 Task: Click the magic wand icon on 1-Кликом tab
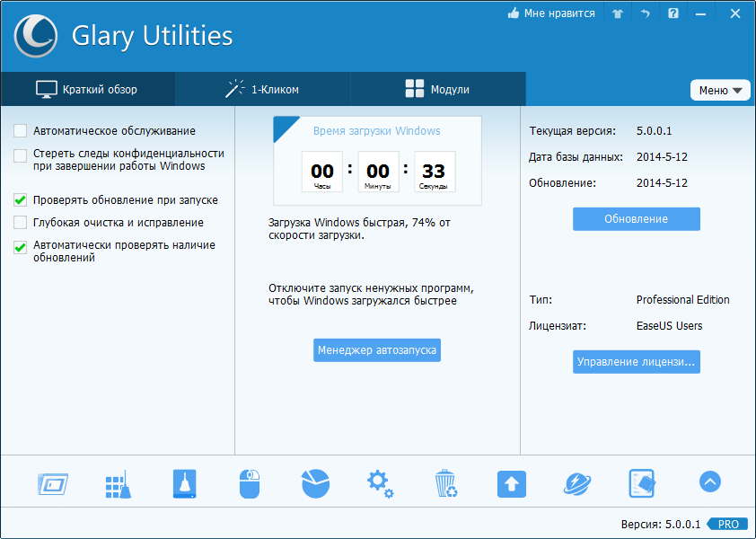235,89
